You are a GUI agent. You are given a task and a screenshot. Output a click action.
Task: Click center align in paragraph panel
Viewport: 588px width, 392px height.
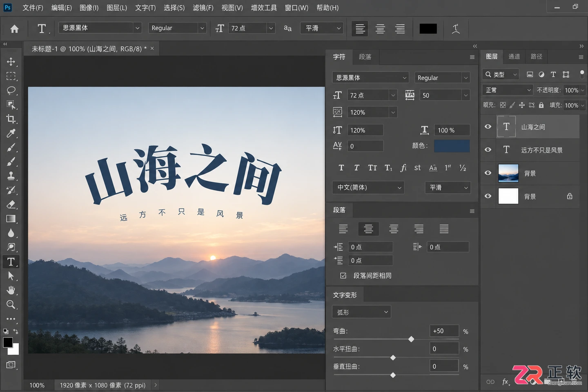368,229
